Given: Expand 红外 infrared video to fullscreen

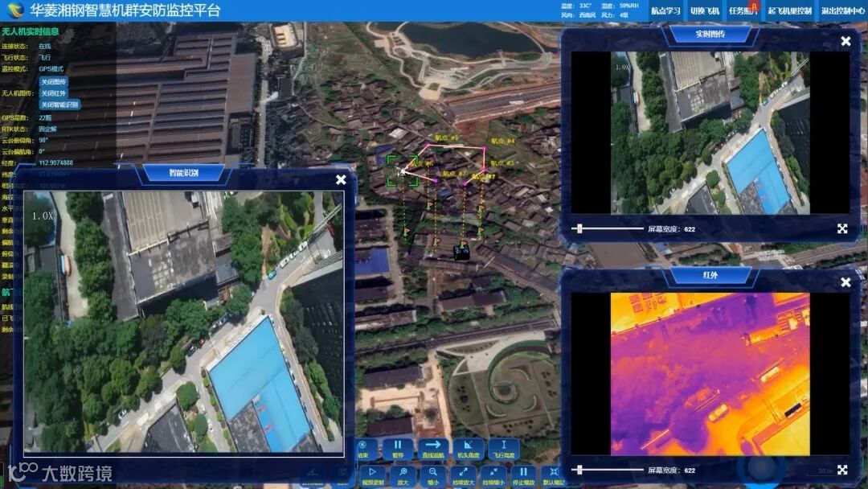Looking at the screenshot, I should pos(842,471).
